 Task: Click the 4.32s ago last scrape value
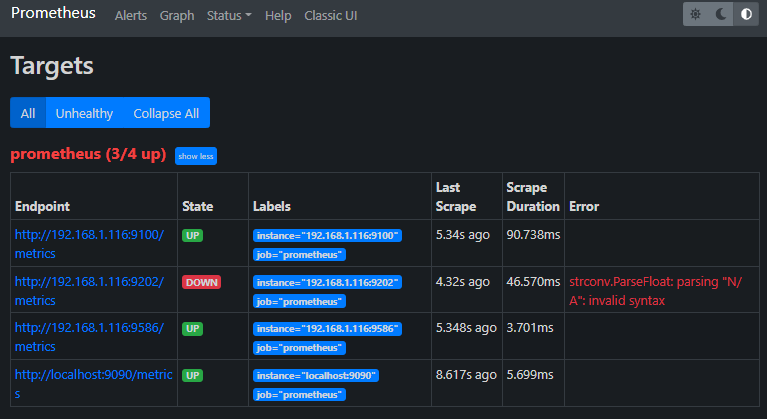(x=463, y=282)
